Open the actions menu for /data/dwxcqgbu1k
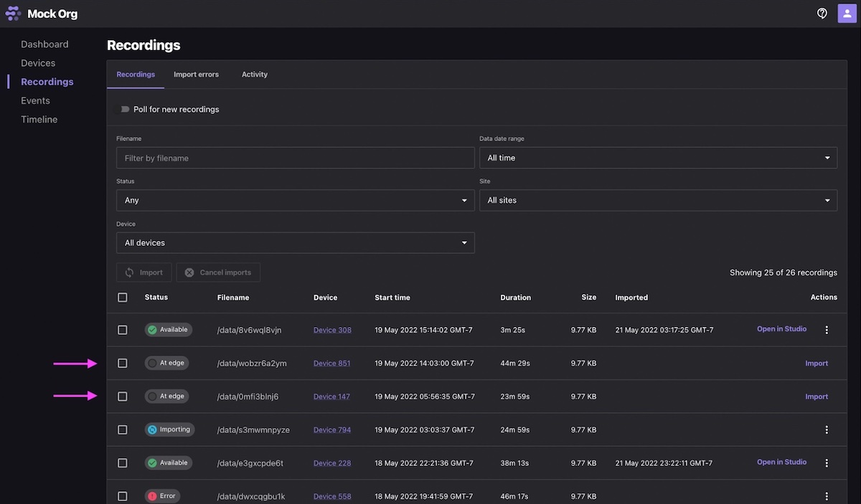This screenshot has width=861, height=504. [827, 495]
